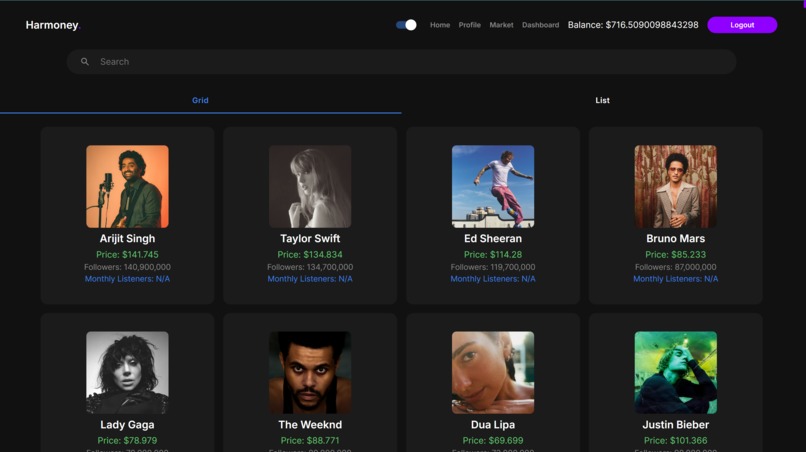Click the purple Logout button
Viewport: 806px width, 452px height.
click(x=742, y=25)
